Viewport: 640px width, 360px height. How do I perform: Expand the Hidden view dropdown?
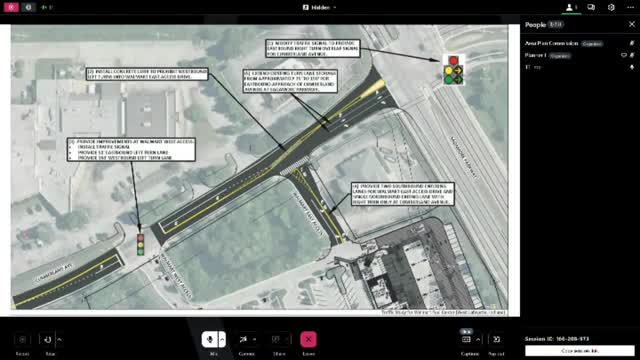pos(320,7)
